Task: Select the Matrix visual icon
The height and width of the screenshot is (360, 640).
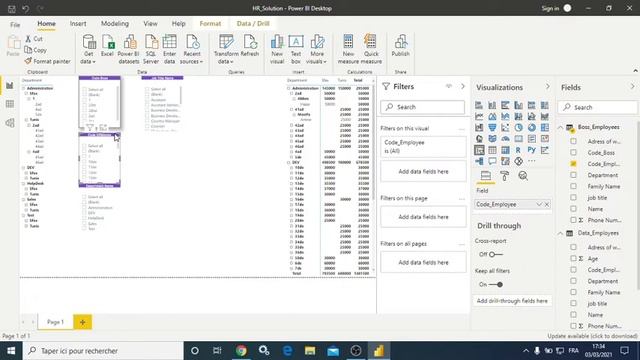Action: [505, 150]
